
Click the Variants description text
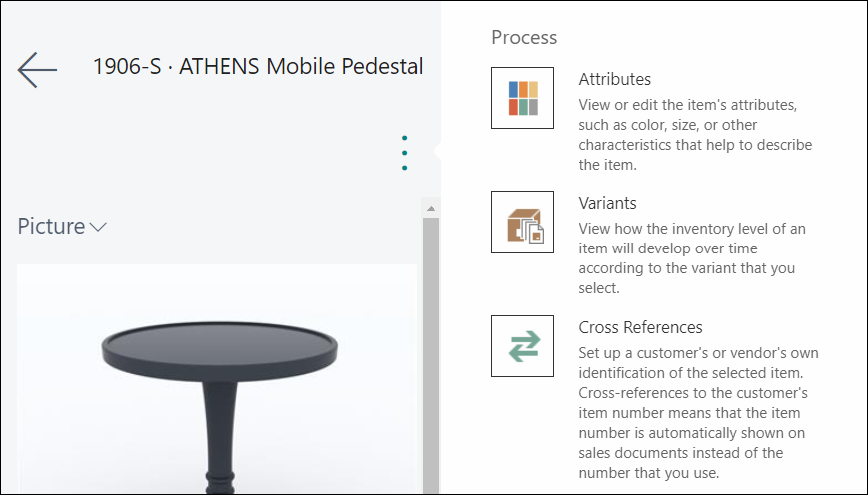(x=692, y=258)
